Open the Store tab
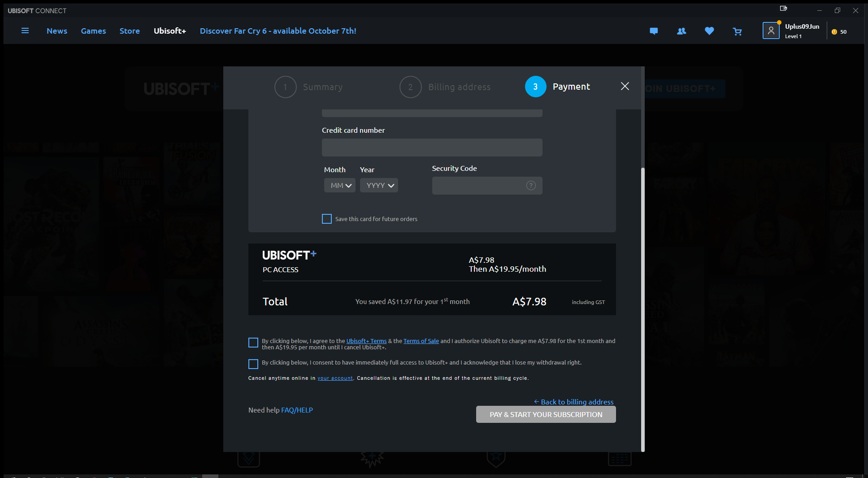The height and width of the screenshot is (478, 868). tap(130, 31)
